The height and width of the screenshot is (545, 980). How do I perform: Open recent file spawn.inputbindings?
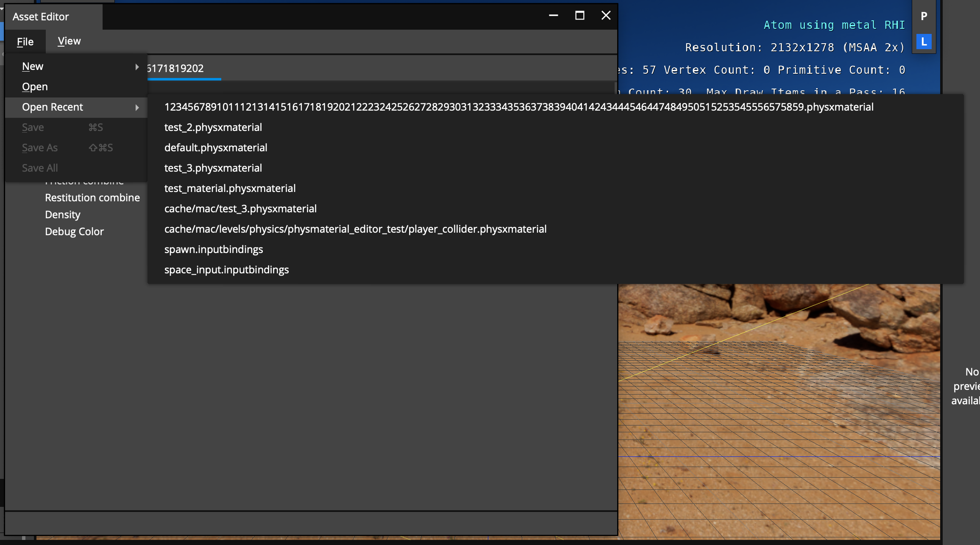tap(214, 249)
